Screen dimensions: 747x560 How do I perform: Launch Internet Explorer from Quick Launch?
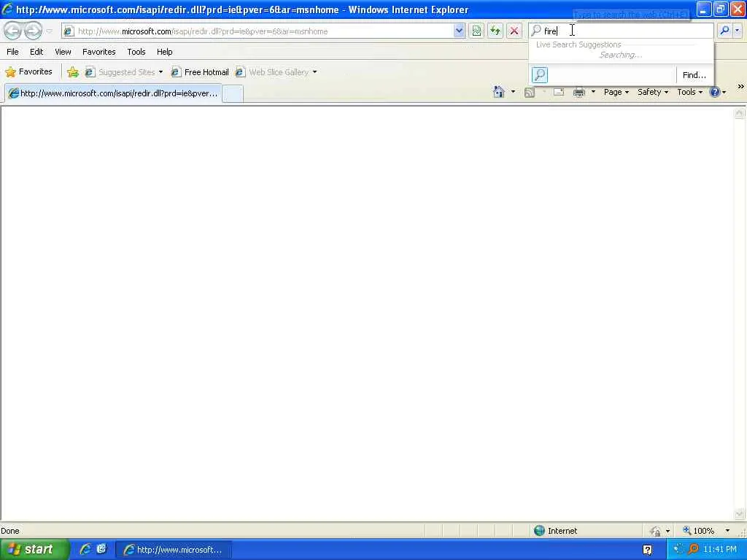point(85,550)
